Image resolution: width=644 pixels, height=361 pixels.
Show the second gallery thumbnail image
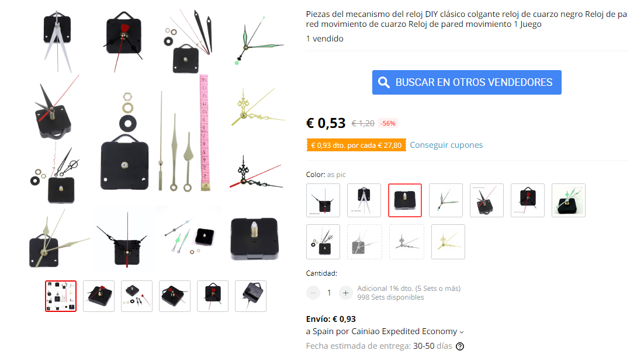coord(99,296)
